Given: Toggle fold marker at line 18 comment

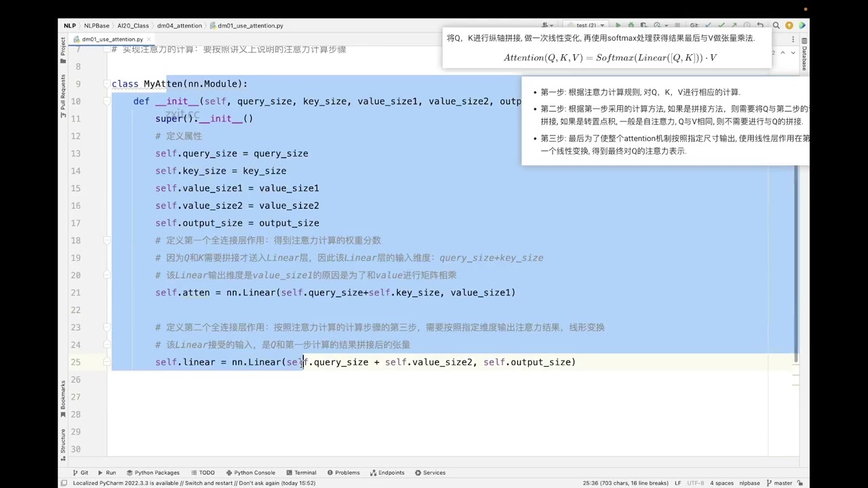Looking at the screenshot, I should (x=107, y=240).
